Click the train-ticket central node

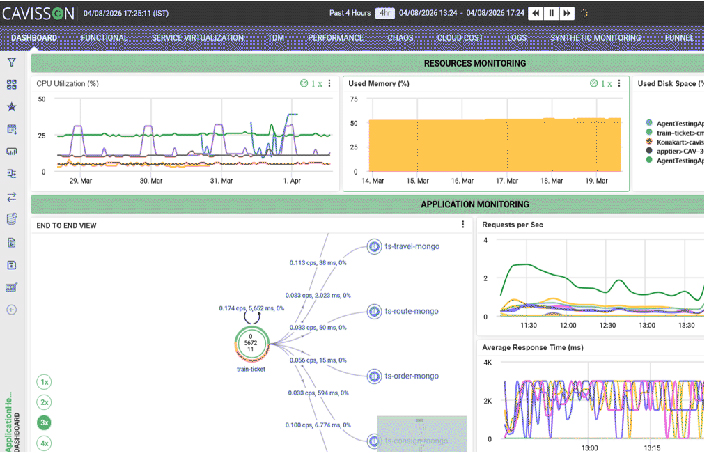251,343
